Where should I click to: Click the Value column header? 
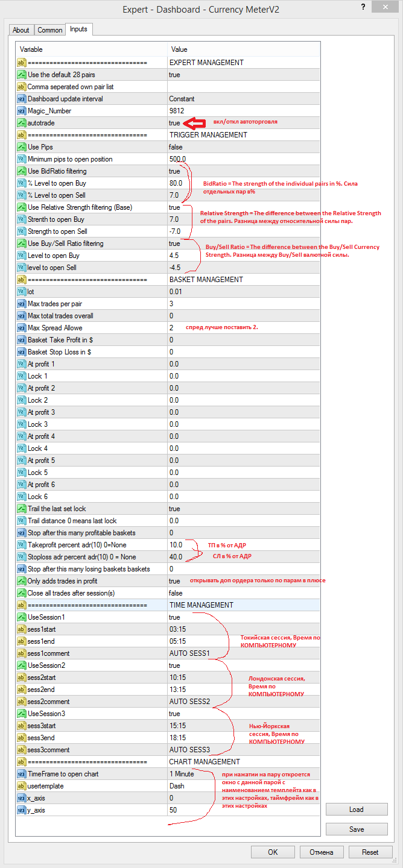(243, 49)
